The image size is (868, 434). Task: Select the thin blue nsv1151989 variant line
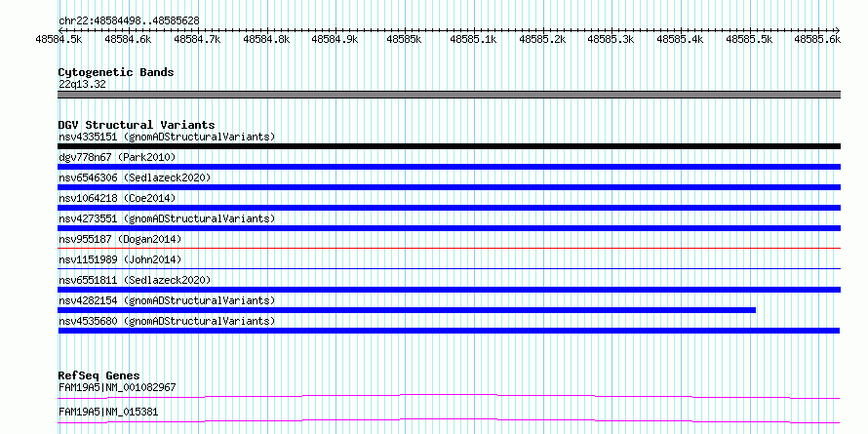pyautogui.click(x=450, y=268)
